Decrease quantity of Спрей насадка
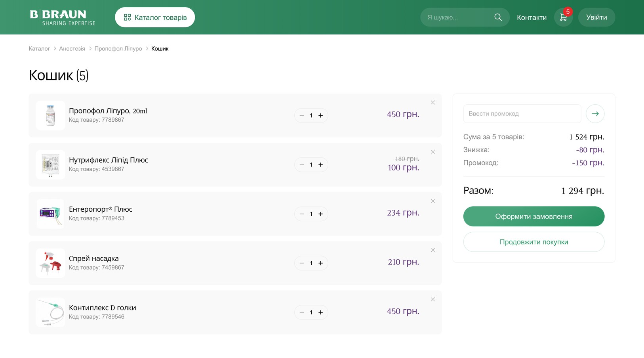Image resolution: width=644 pixels, height=358 pixels. (x=302, y=263)
